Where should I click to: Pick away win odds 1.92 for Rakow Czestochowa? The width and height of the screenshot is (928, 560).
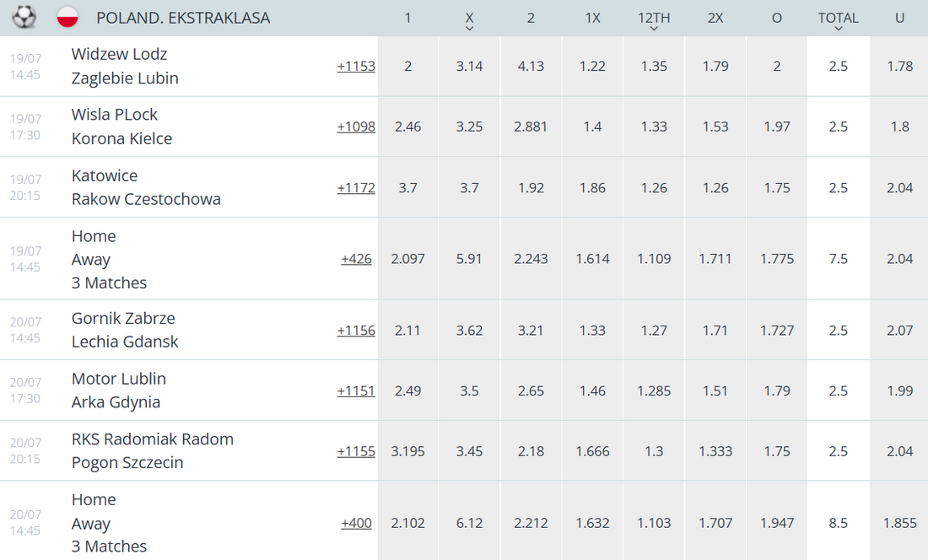click(531, 187)
